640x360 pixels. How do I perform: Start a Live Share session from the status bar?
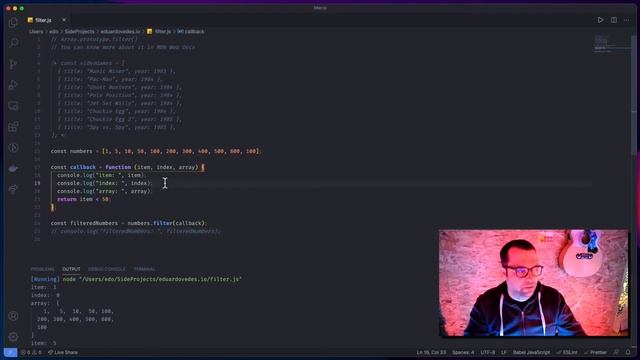pos(62,352)
